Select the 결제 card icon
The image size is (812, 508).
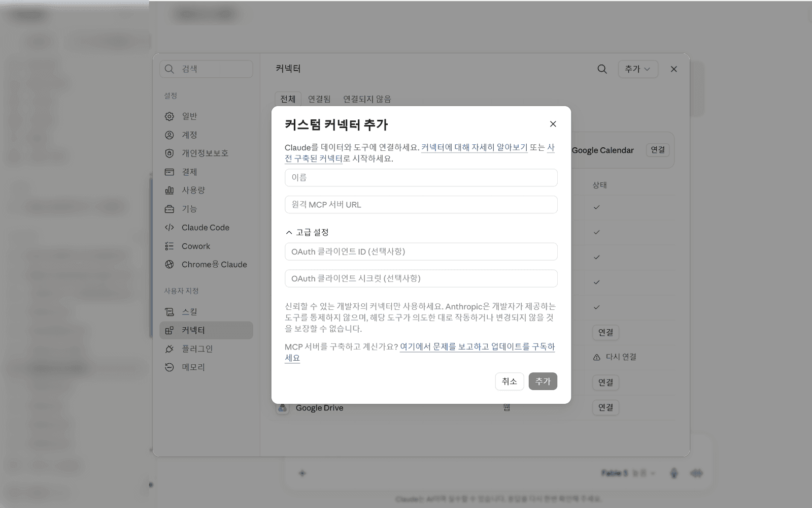click(x=170, y=172)
